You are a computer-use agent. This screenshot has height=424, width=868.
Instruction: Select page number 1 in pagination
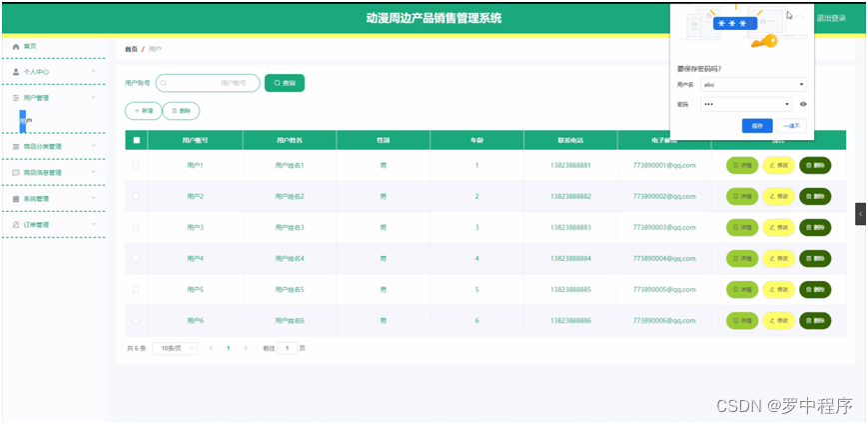(228, 348)
